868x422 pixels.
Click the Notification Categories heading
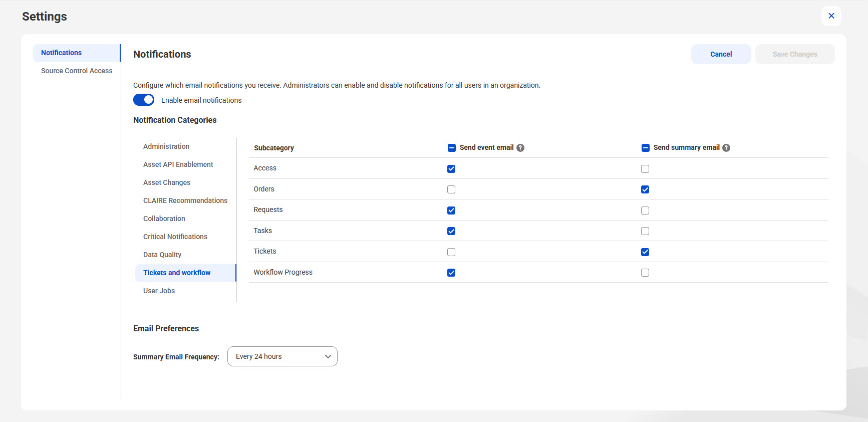click(x=175, y=120)
